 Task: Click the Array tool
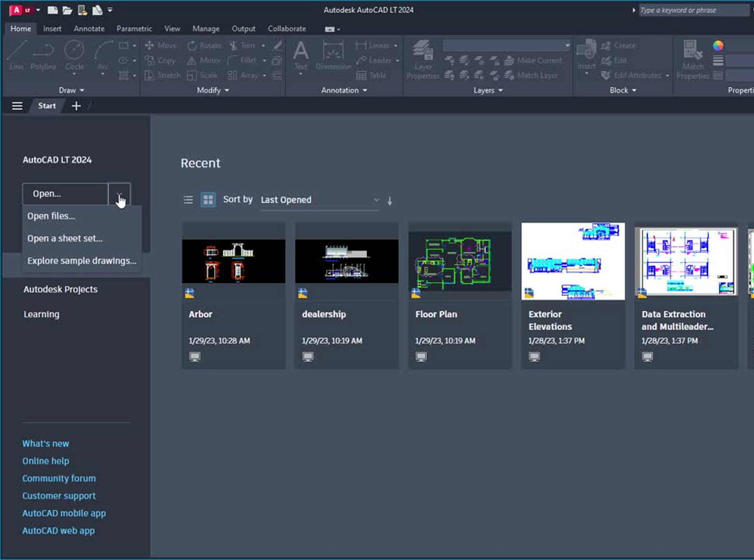point(243,75)
